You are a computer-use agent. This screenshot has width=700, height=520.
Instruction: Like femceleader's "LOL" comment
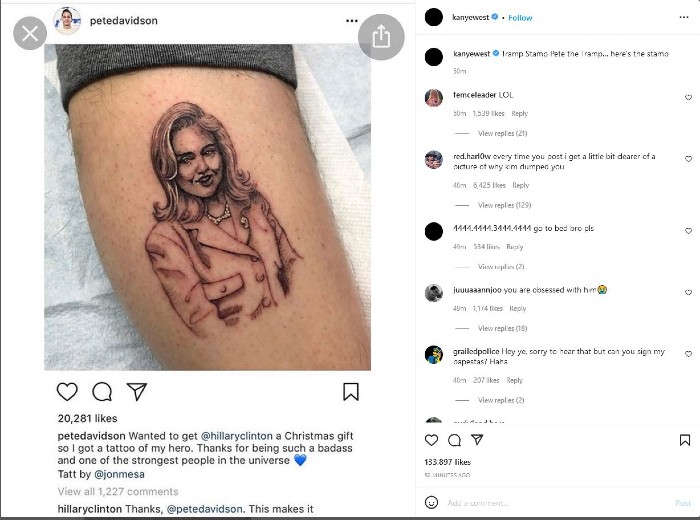click(688, 98)
